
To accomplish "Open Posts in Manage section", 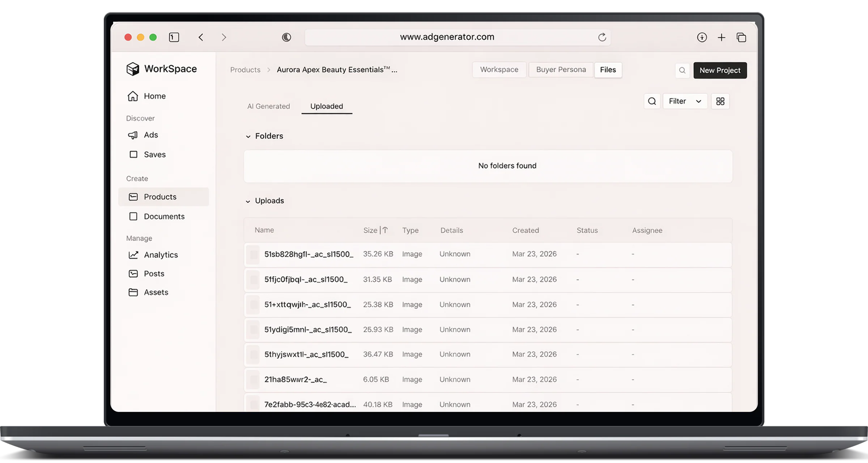I will tap(146, 274).
